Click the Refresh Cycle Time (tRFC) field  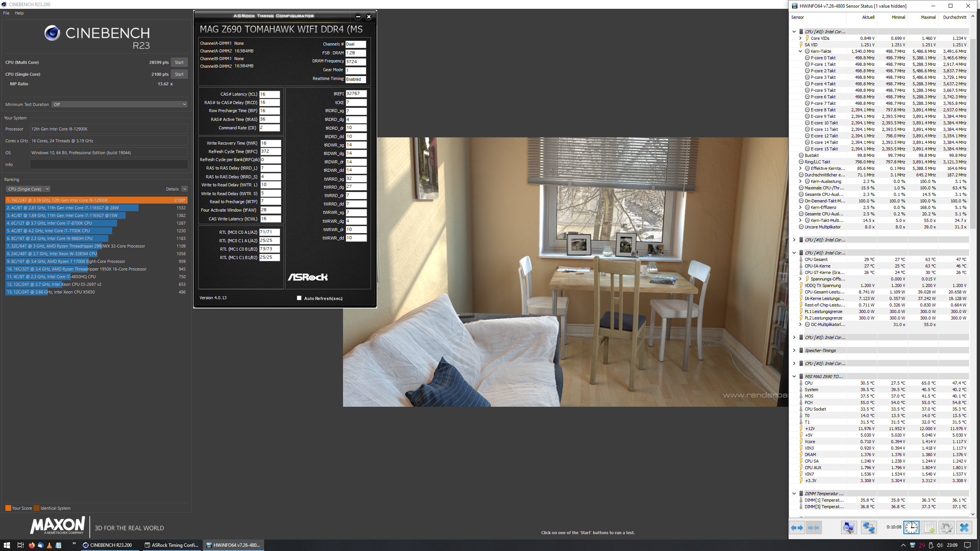coord(270,152)
